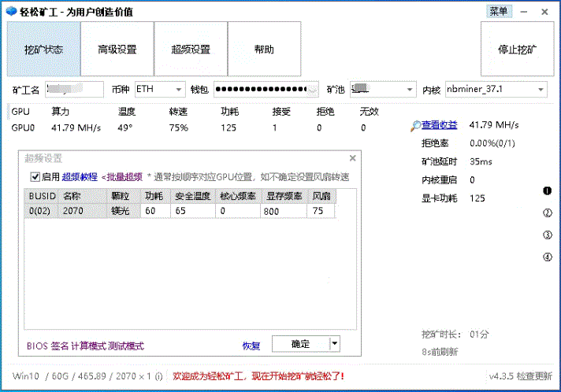The width and height of the screenshot is (561, 392).
Task: Click the magnifier icon beside 查看收益
Action: tap(414, 126)
